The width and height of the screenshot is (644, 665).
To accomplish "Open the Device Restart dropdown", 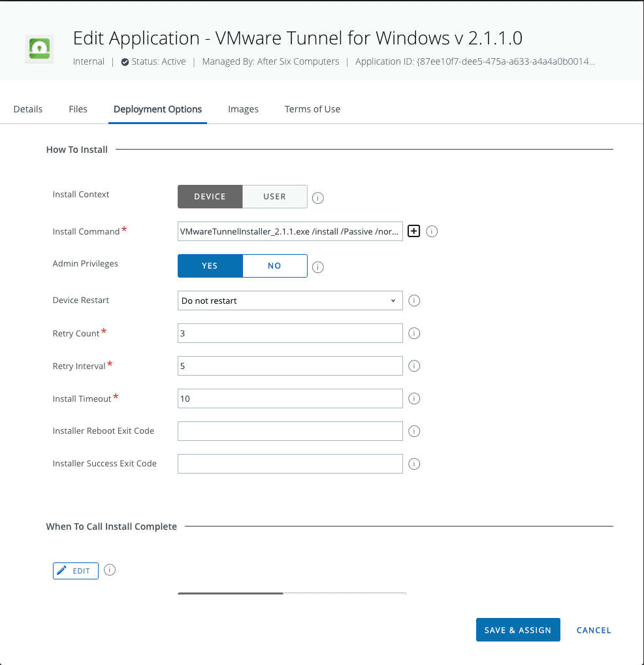I will click(x=290, y=300).
